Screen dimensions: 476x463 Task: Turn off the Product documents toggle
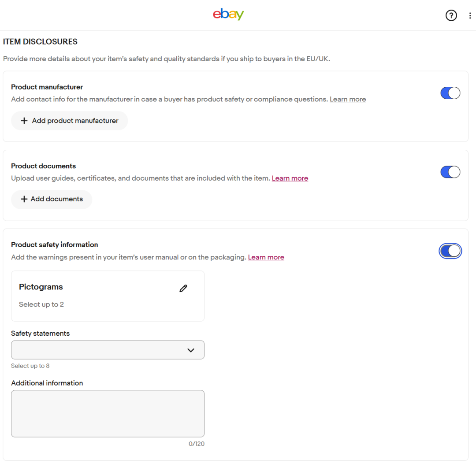[x=450, y=172]
